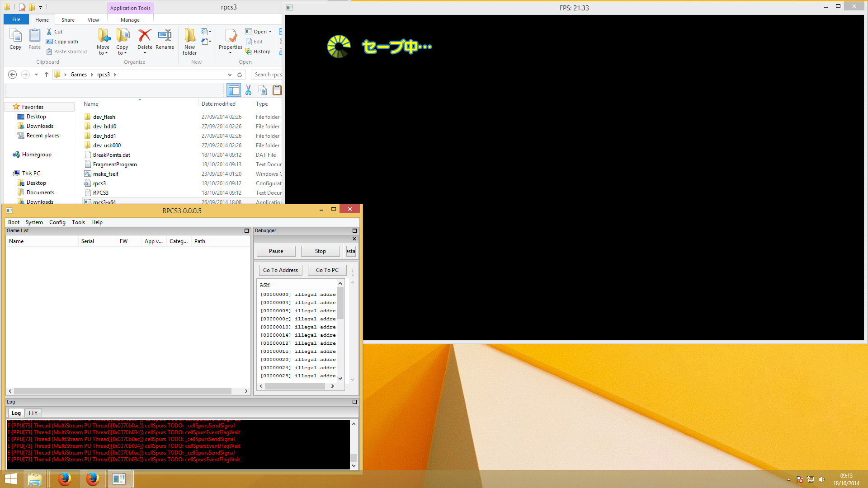Click the scissors Cut toolbar icon
The height and width of the screenshot is (488, 868).
[x=248, y=90]
